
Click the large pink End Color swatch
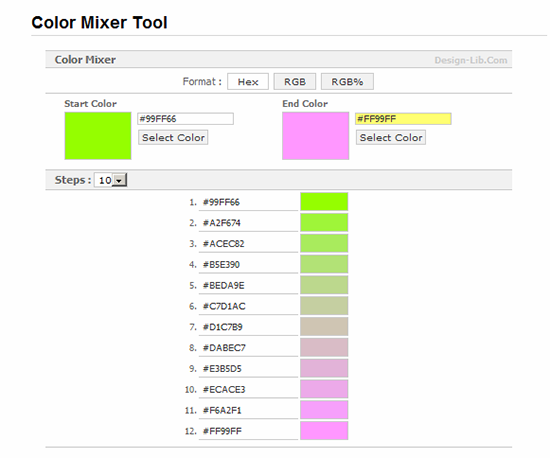[316, 136]
